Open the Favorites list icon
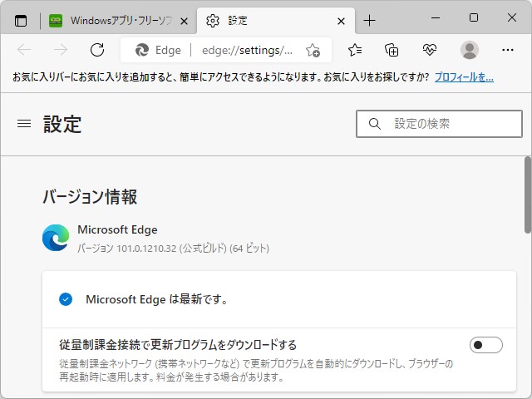 [355, 50]
